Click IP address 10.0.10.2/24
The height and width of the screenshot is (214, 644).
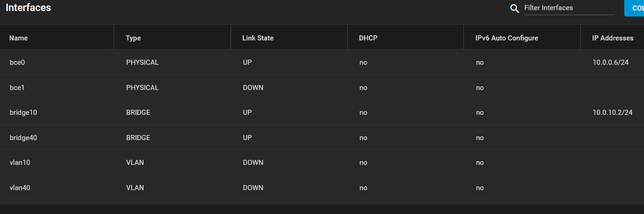pos(613,112)
